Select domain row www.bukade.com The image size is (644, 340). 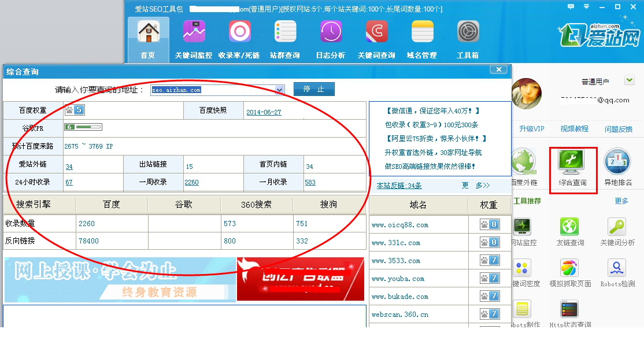pos(419,297)
